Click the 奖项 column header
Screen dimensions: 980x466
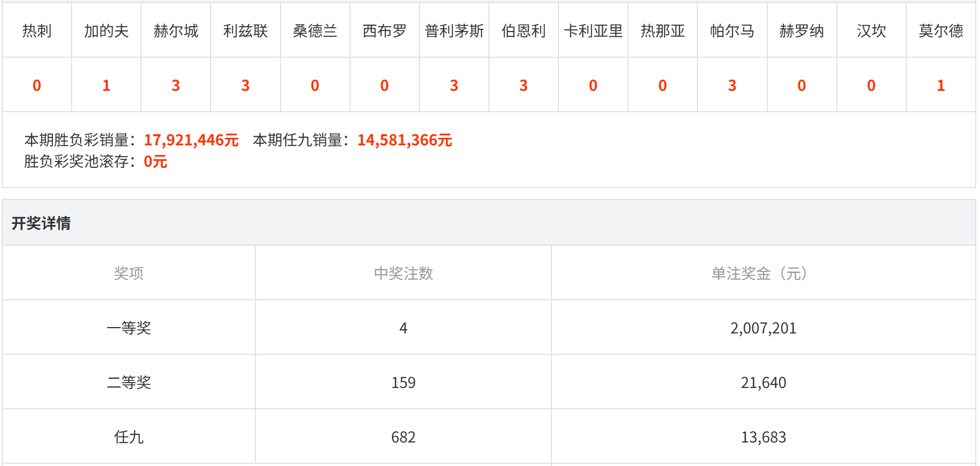[129, 274]
